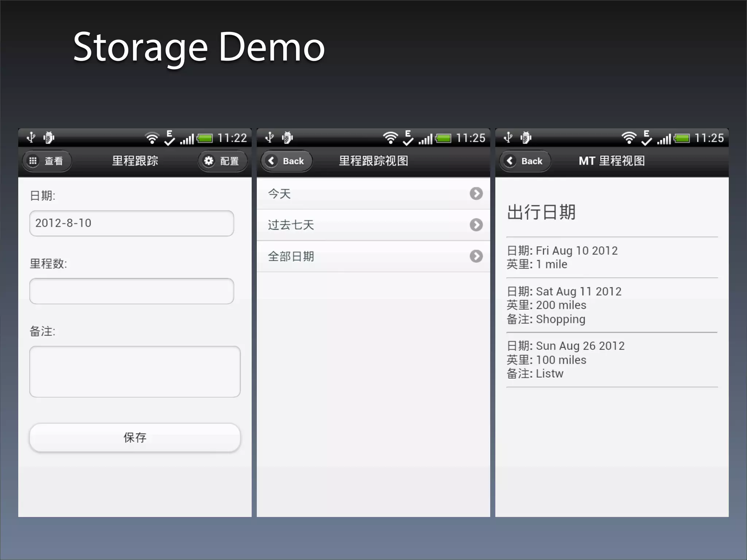Tap Wi-Fi icon in the middle phone status bar
747x560 pixels.
[390, 138]
